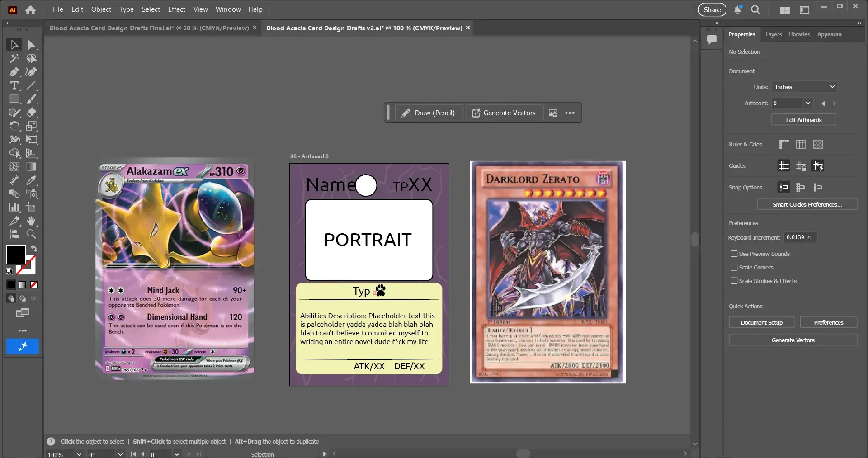Screen dimensions: 868x458
Task: Toggle the document grid display
Action: [801, 145]
